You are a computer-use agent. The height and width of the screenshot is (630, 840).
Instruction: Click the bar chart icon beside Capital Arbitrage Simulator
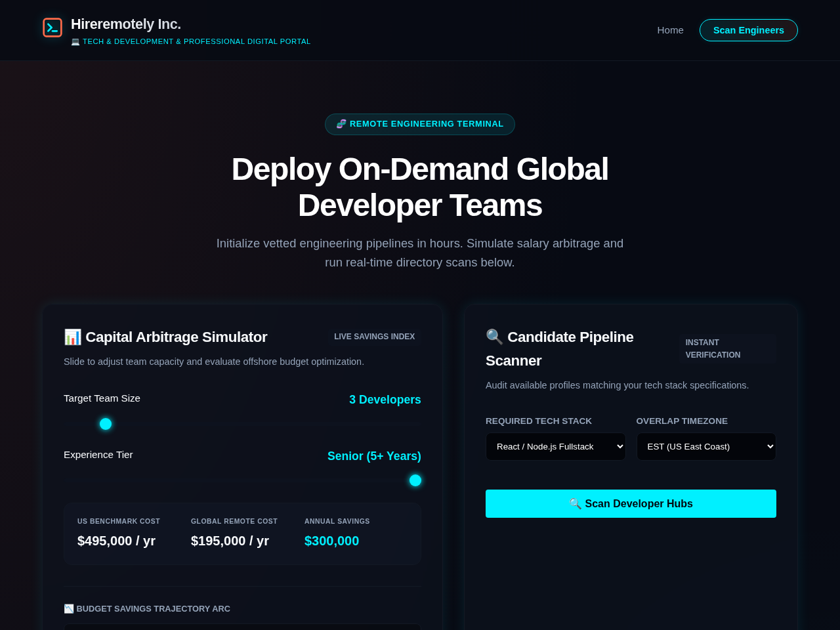tap(72, 337)
